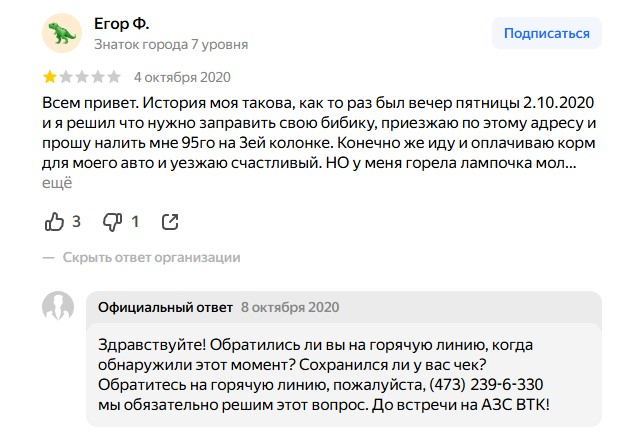This screenshot has height=445, width=627.
Task: Click 'Знаток города 7 уровня' status
Action: pyautogui.click(x=171, y=44)
